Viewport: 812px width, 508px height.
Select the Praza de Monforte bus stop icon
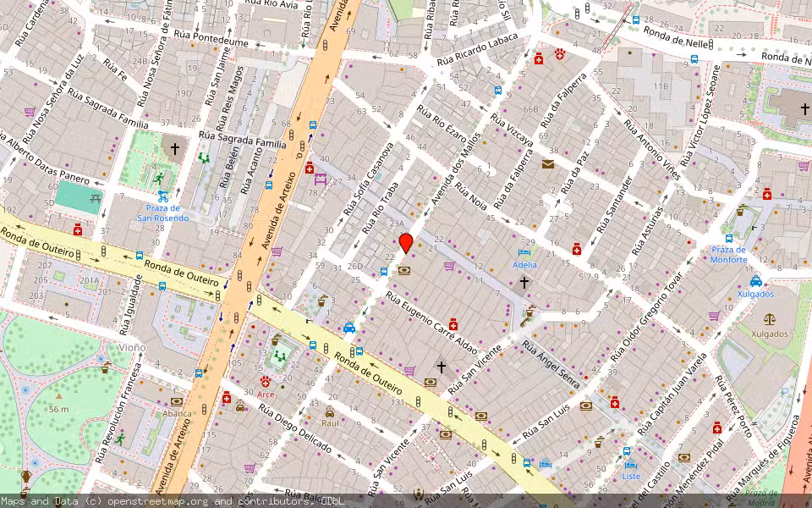(728, 239)
